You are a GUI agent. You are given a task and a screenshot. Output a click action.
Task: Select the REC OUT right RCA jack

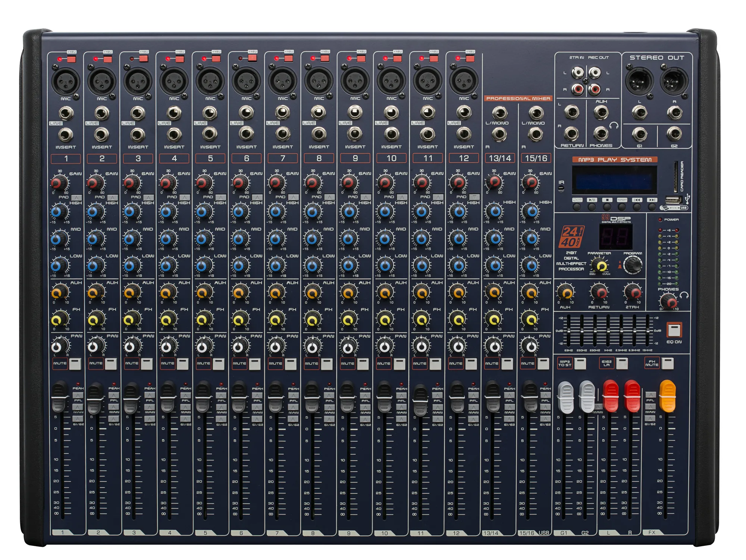point(595,89)
